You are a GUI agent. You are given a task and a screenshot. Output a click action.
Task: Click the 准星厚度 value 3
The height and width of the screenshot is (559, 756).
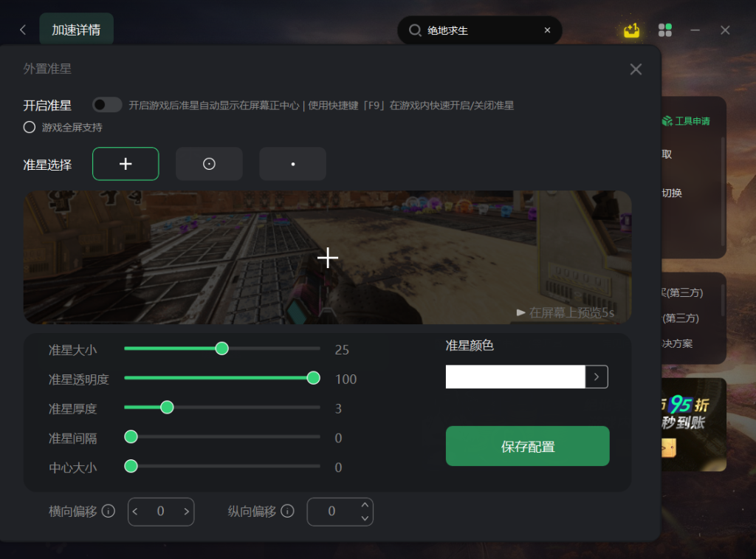coord(338,408)
